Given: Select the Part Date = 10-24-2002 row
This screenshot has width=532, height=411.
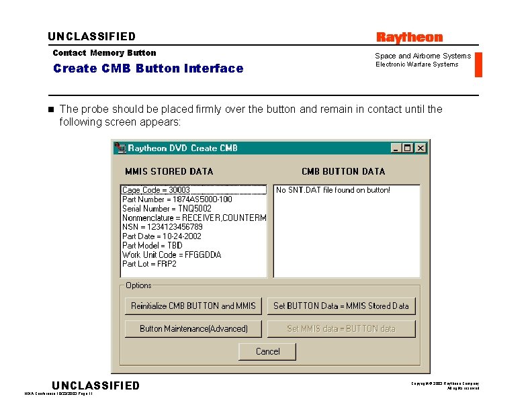Looking at the screenshot, I should [193, 236].
